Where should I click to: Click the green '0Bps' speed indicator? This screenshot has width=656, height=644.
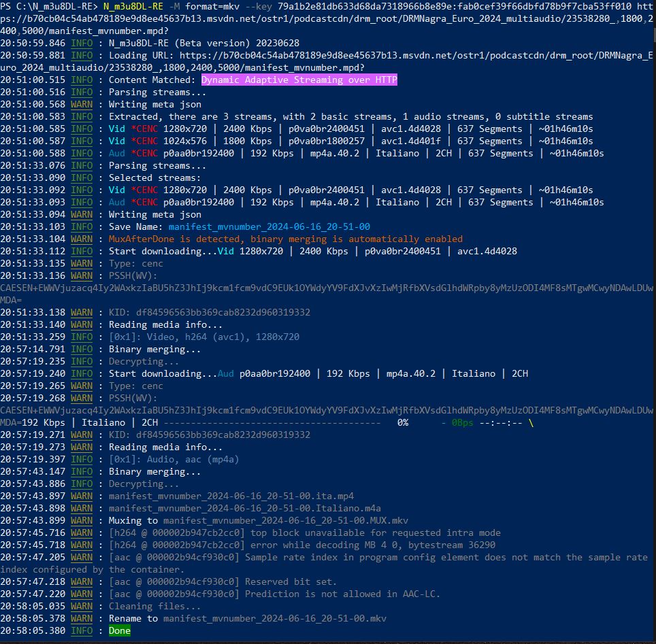click(463, 423)
